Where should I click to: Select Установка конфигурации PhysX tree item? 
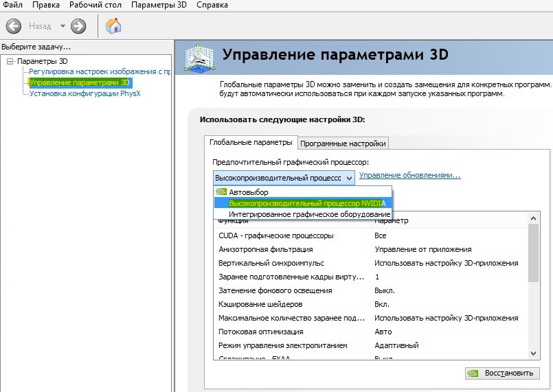pyautogui.click(x=84, y=93)
